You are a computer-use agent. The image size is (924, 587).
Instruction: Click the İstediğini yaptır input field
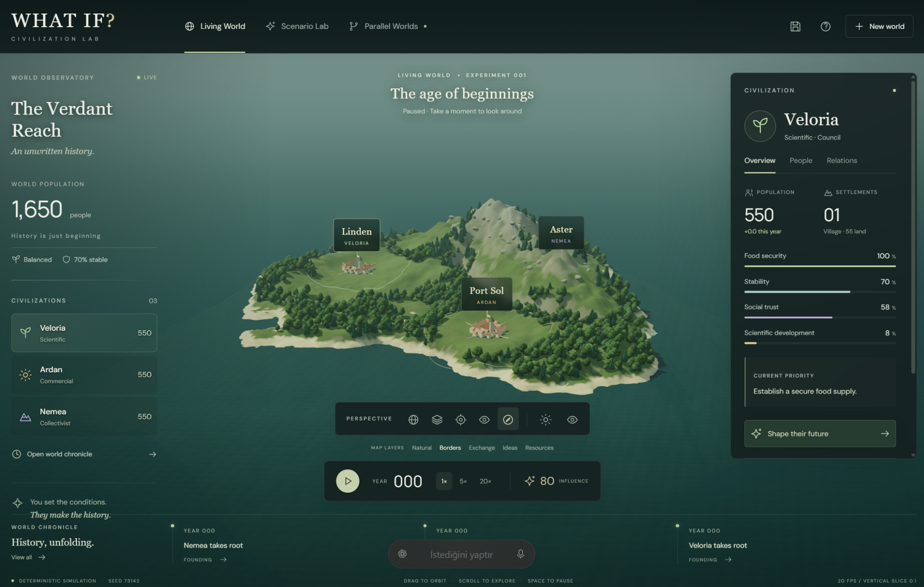click(x=461, y=554)
